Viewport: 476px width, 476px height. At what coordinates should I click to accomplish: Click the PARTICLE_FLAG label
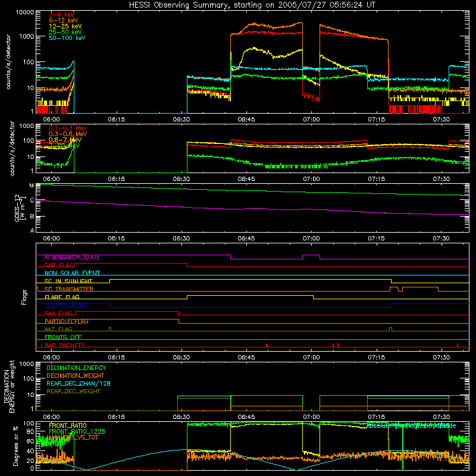pos(67,321)
